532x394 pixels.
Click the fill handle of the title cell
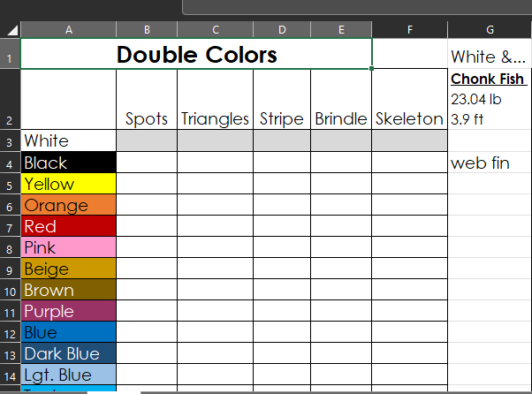(372, 68)
